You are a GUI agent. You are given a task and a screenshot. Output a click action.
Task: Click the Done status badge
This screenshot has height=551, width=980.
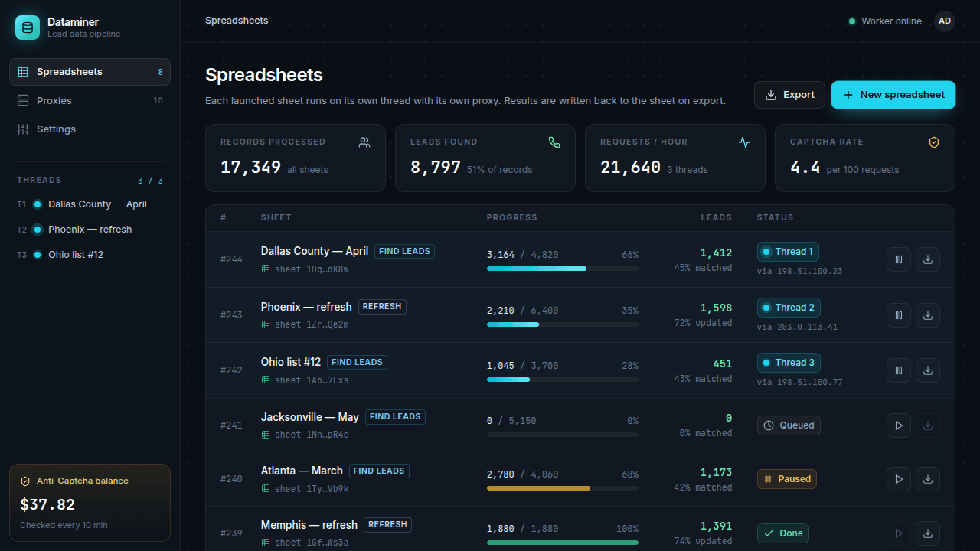pyautogui.click(x=783, y=533)
